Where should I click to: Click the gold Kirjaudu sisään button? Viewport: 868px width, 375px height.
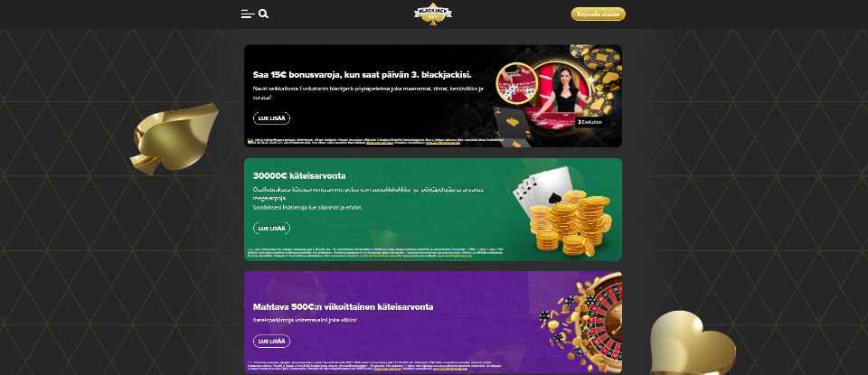(x=598, y=14)
